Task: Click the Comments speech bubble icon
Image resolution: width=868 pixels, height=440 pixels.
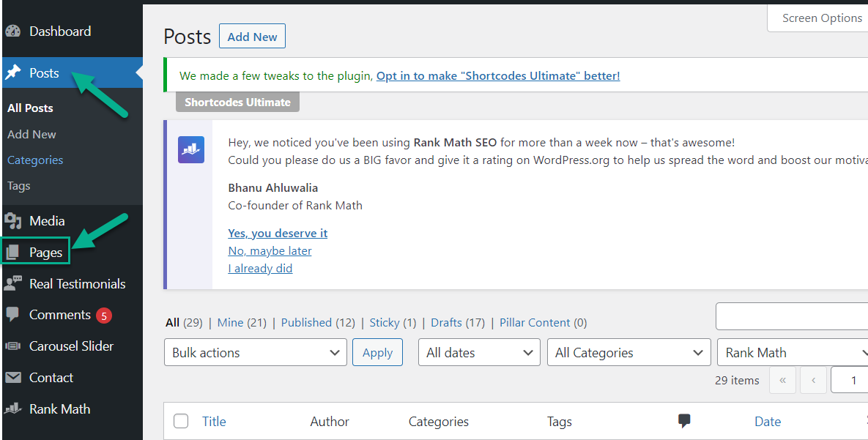Action: point(12,315)
